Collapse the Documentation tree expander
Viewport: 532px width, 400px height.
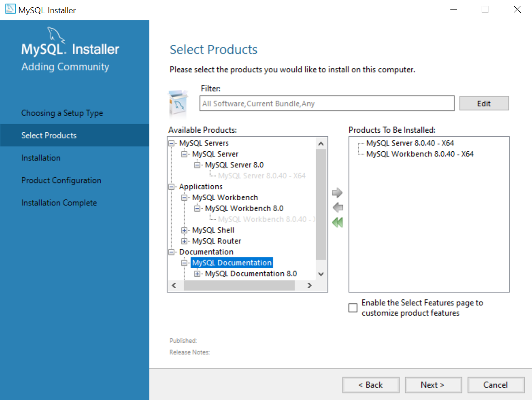pyautogui.click(x=171, y=252)
